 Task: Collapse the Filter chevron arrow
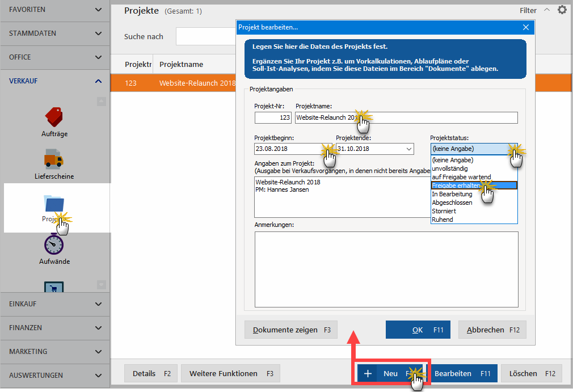[x=547, y=10]
